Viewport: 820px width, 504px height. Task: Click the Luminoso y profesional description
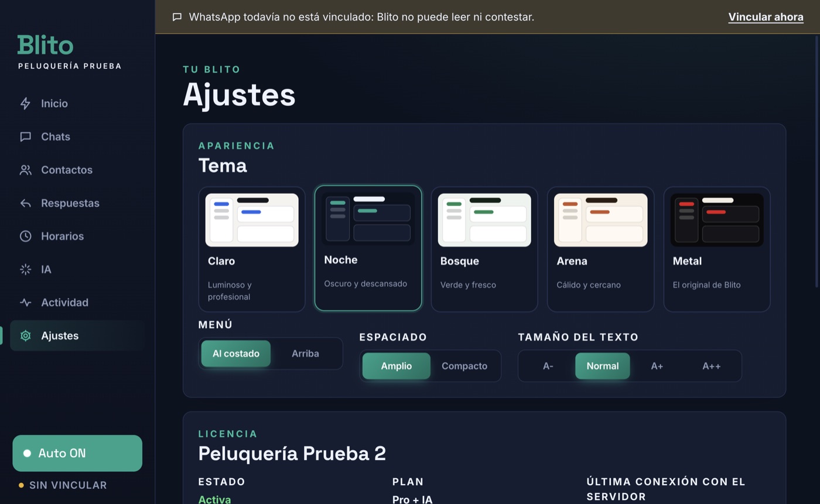230,291
